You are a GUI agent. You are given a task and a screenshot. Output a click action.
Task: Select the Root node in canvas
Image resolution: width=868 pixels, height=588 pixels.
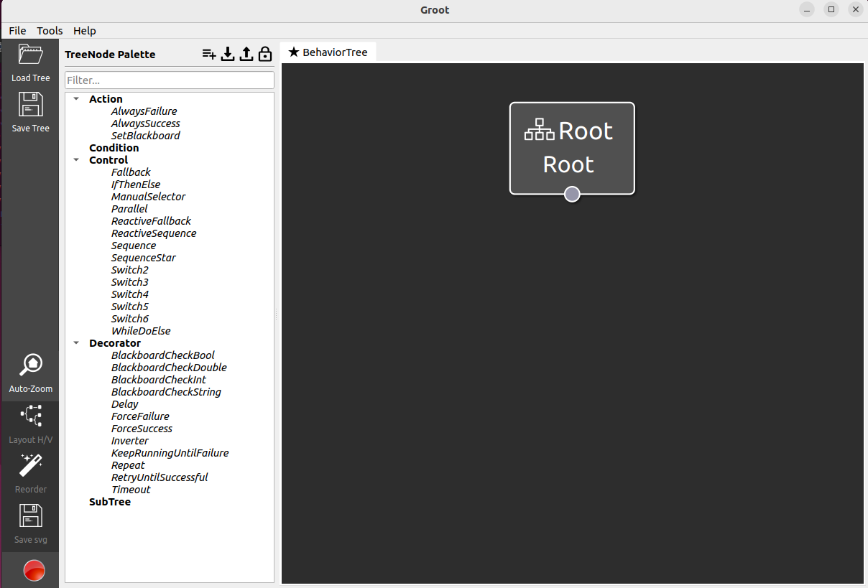[x=572, y=148]
